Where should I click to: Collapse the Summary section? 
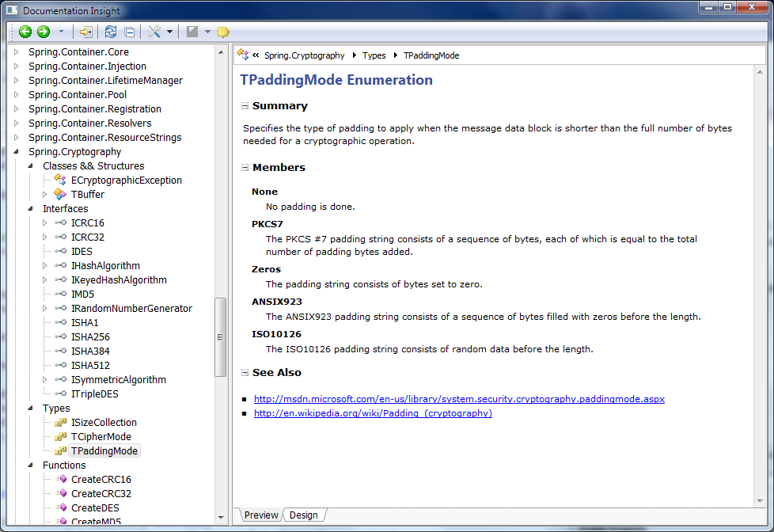(x=245, y=106)
